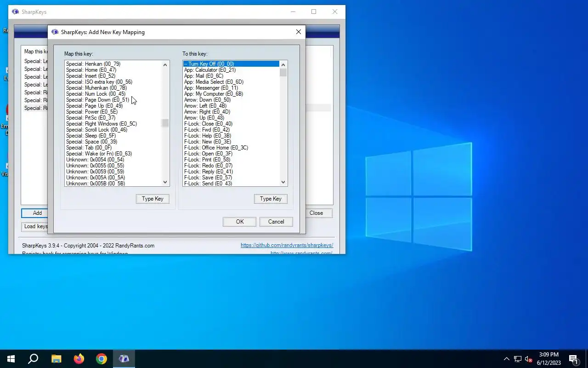Select 'Arrow: Down (E0_50)' entry

click(231, 100)
